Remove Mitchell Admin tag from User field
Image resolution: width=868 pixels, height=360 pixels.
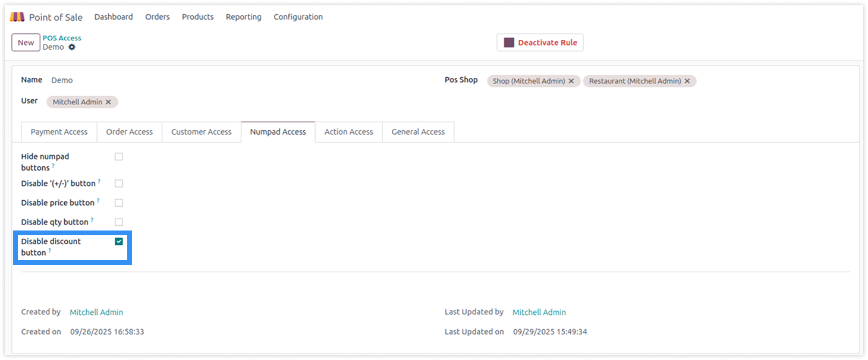point(108,102)
